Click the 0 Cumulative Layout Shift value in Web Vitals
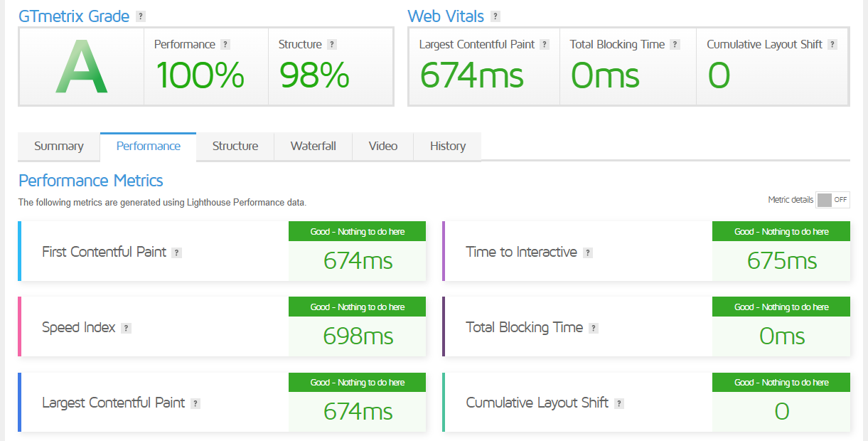This screenshot has height=441, width=868. (719, 75)
